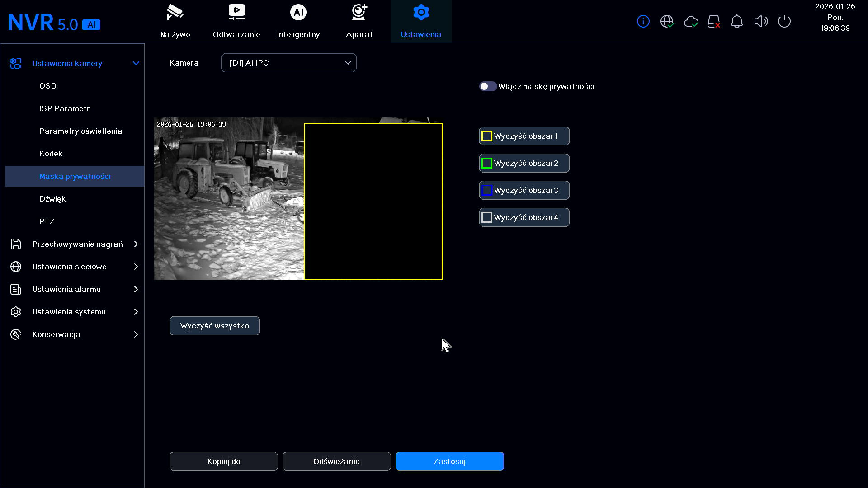Clear green area with Wyczyść obszar2
This screenshot has height=488, width=868.
(524, 163)
